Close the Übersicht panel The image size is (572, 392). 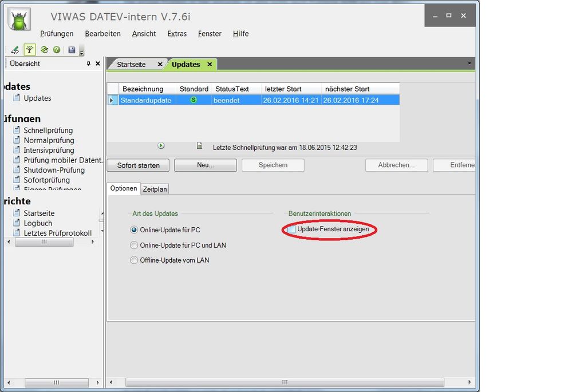coord(98,64)
